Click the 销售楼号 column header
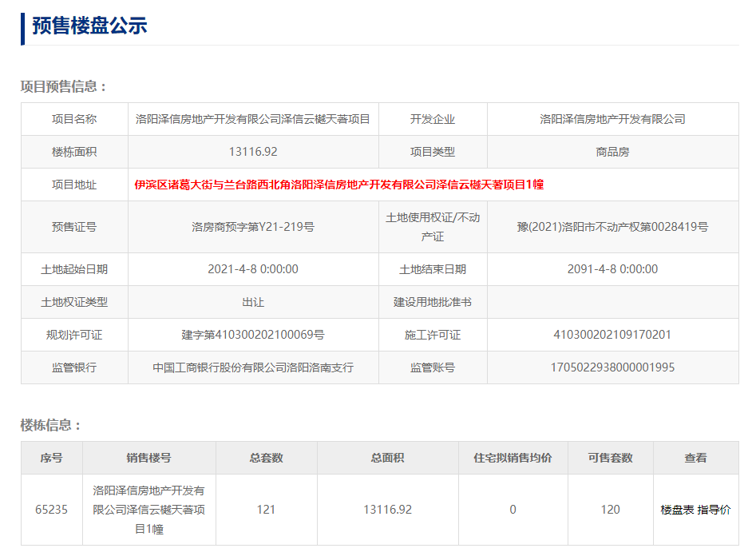The width and height of the screenshot is (756, 560). [x=149, y=458]
